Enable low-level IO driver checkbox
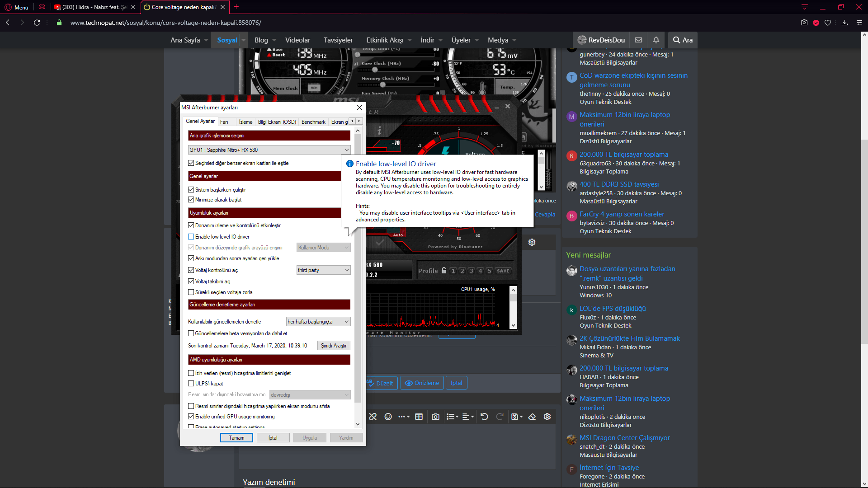 (191, 237)
